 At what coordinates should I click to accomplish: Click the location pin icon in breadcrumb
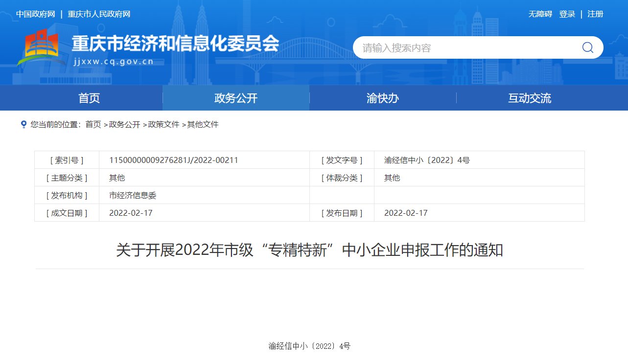click(x=23, y=124)
